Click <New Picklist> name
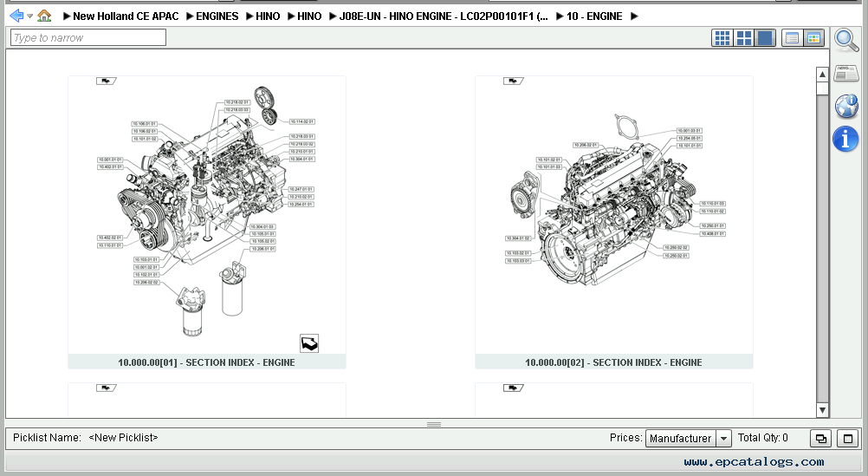Image resolution: width=868 pixels, height=476 pixels. pos(123,438)
